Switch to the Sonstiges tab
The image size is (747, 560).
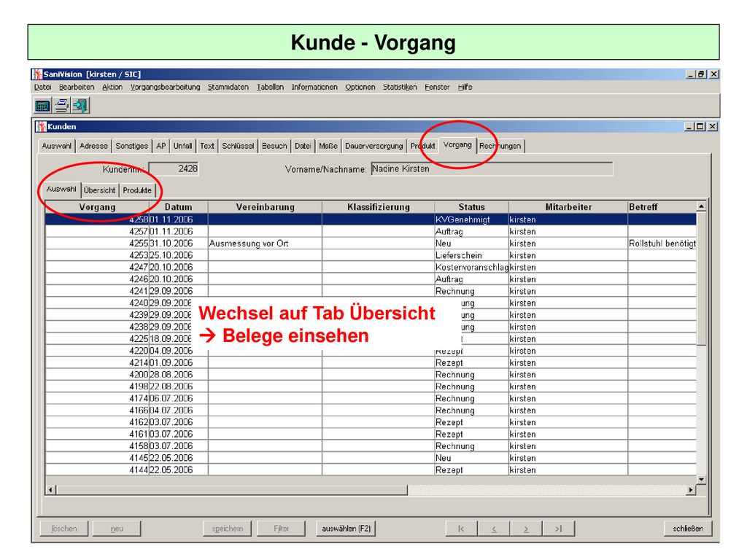[x=132, y=146]
